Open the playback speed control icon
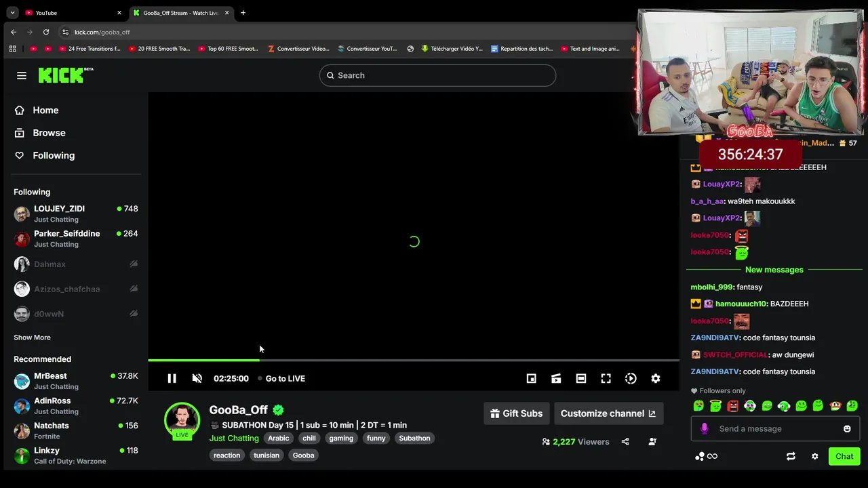 pyautogui.click(x=631, y=378)
